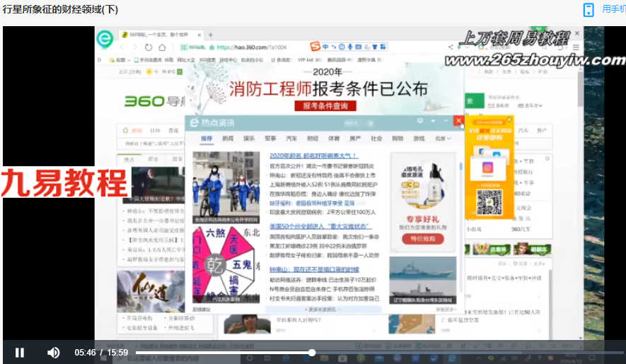Click the browser share icon

point(451,47)
